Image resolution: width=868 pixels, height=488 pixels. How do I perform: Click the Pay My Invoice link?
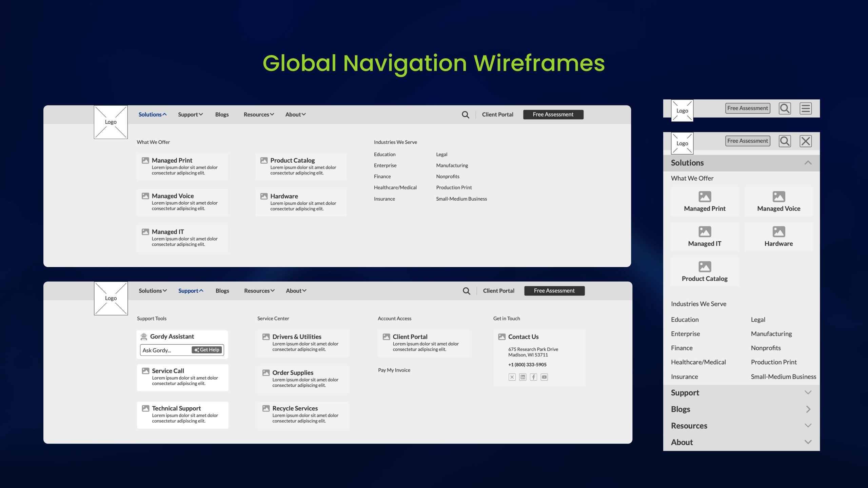pos(394,370)
